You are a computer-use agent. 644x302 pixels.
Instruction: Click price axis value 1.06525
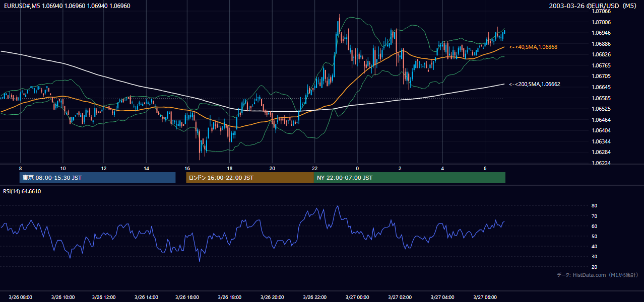tap(602, 109)
